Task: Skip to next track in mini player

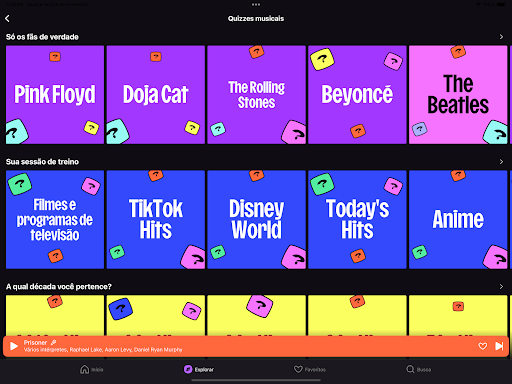Action: 499,346
